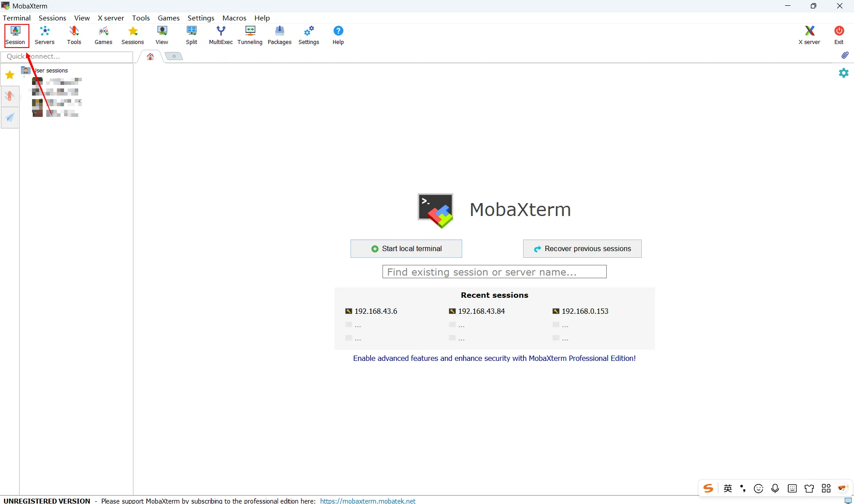Image resolution: width=854 pixels, height=504 pixels.
Task: Open recent session 192.168.43.84
Action: click(481, 311)
